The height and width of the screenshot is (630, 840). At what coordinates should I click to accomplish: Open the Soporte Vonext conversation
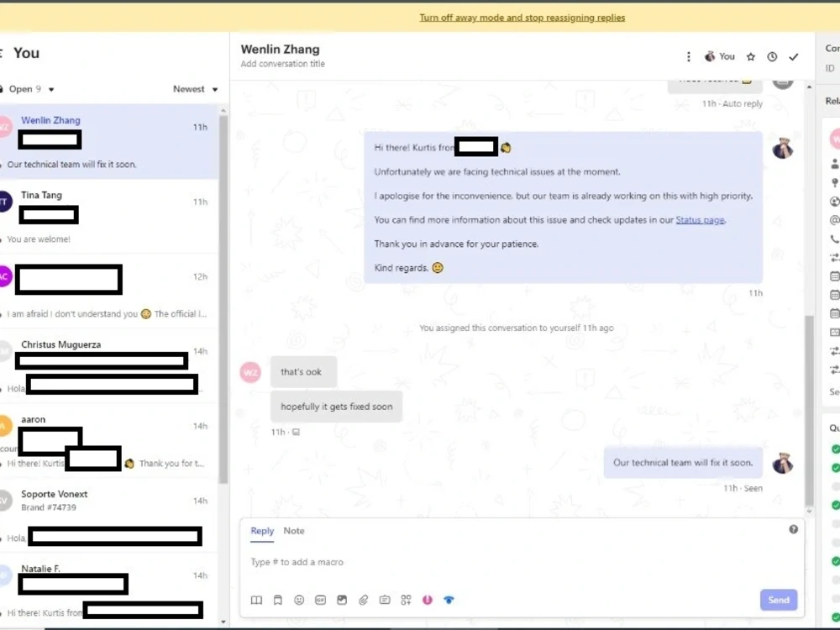tap(109, 516)
